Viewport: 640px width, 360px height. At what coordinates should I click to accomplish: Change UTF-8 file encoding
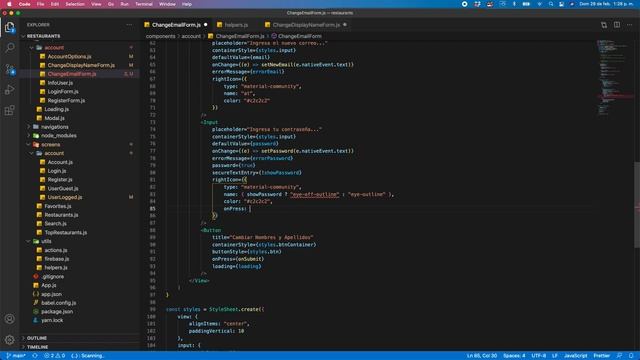538,356
